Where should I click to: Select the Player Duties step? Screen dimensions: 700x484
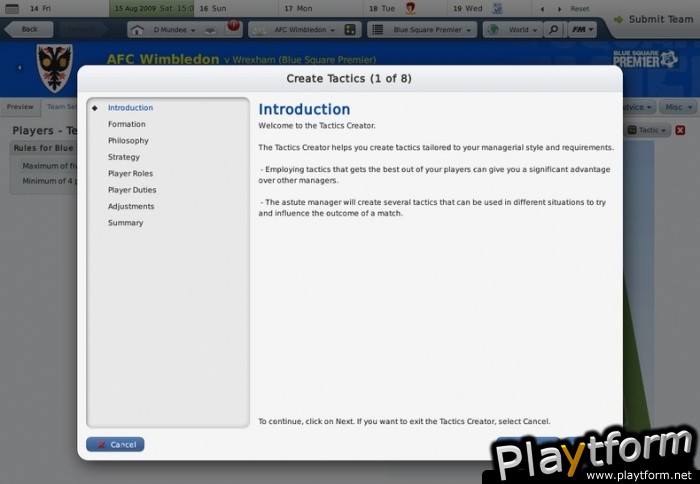[x=132, y=190]
